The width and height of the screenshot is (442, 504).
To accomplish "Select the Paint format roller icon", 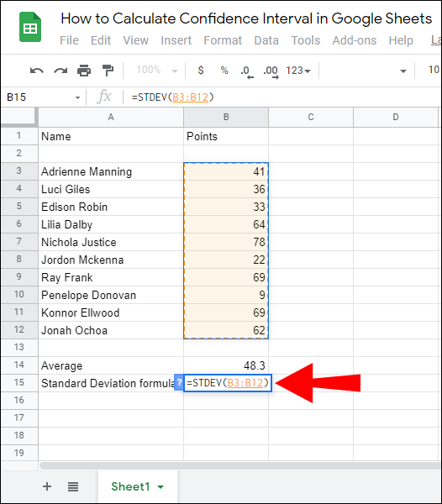I will (x=108, y=71).
